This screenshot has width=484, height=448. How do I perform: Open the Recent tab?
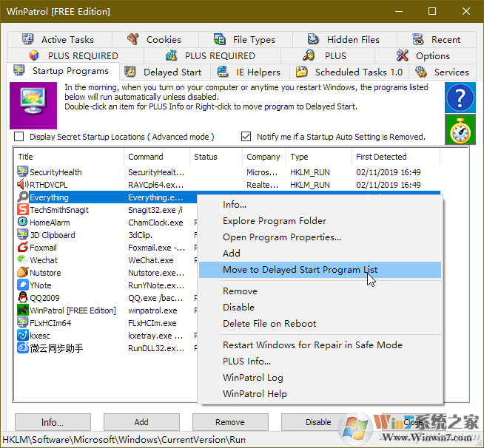pos(436,39)
